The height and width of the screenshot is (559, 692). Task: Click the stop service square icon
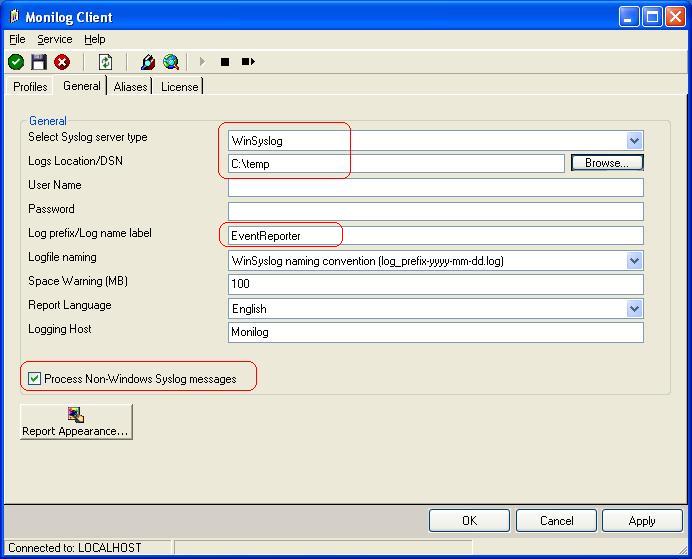(x=225, y=62)
